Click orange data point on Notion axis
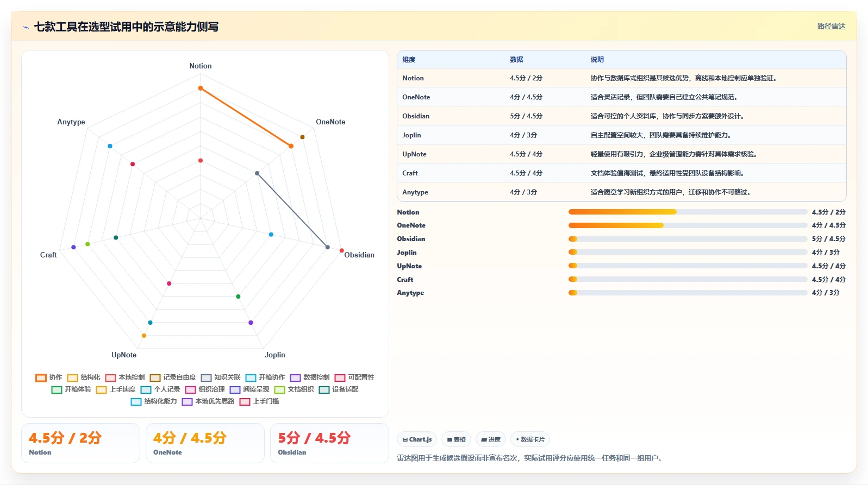The width and height of the screenshot is (868, 485). pos(201,88)
